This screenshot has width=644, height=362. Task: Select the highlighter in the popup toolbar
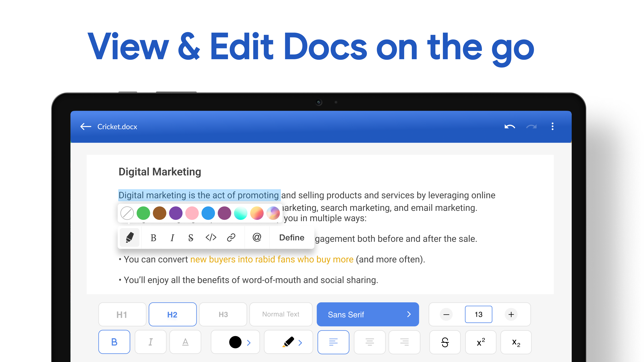pos(130,238)
